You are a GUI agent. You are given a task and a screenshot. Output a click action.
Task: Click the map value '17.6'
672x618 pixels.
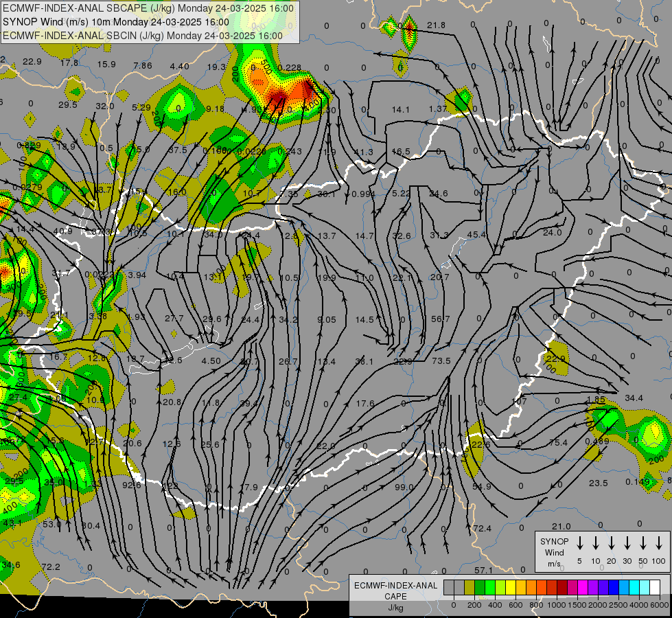[x=365, y=403]
